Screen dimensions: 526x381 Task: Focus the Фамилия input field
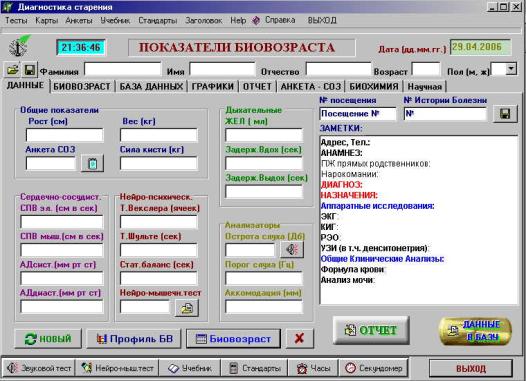click(122, 70)
